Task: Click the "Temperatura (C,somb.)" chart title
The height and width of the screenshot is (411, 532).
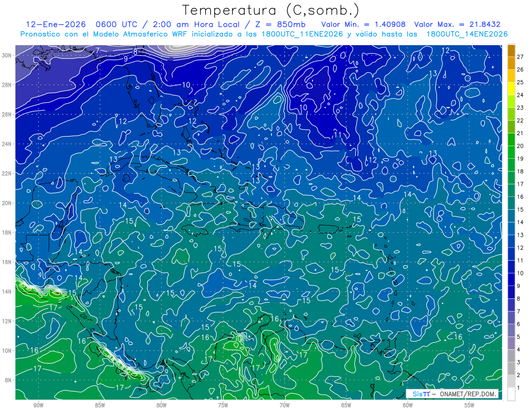Action: (271, 10)
